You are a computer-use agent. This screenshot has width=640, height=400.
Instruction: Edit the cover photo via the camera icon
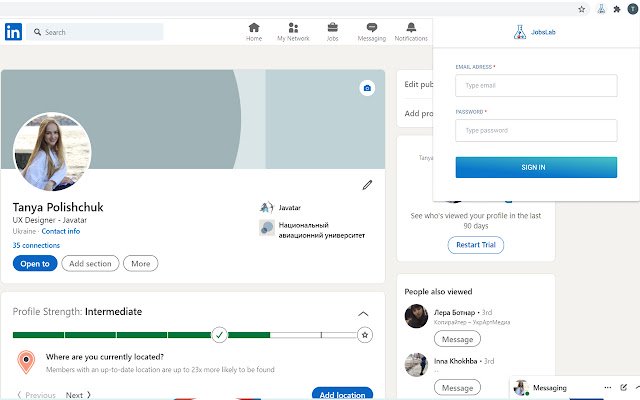(x=367, y=88)
